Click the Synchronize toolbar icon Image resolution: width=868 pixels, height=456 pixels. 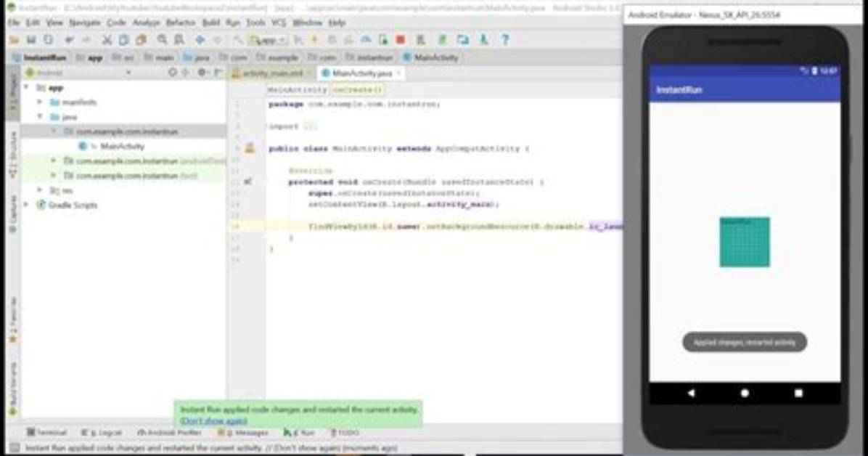click(x=49, y=40)
